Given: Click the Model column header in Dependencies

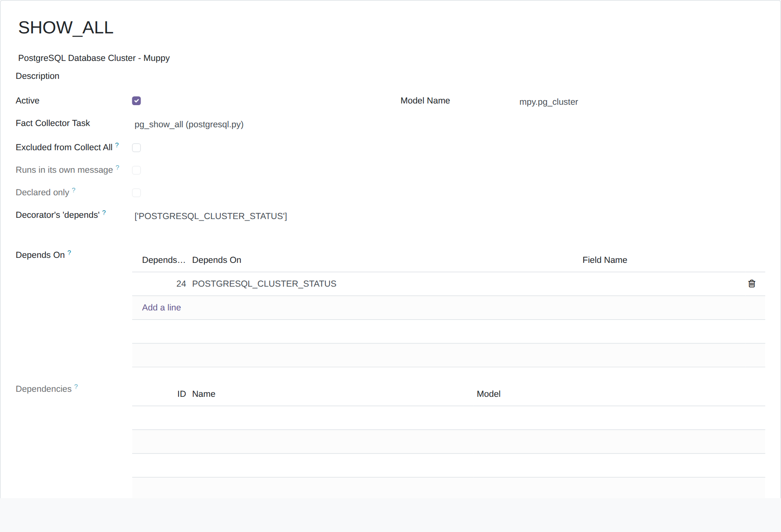Looking at the screenshot, I should pos(489,394).
